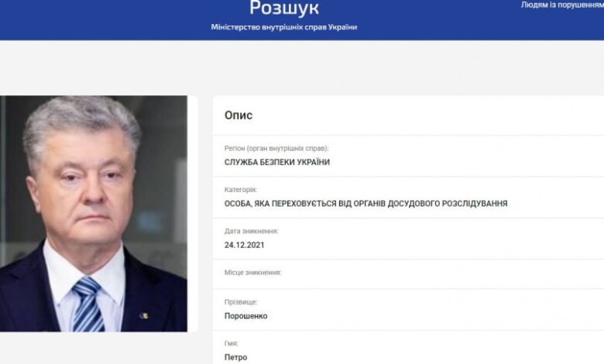Select the "ОСОБА, ЯКА ПЕРЕХОВУЄТЬСЯ" category text
604x364 pixels.
280,204
